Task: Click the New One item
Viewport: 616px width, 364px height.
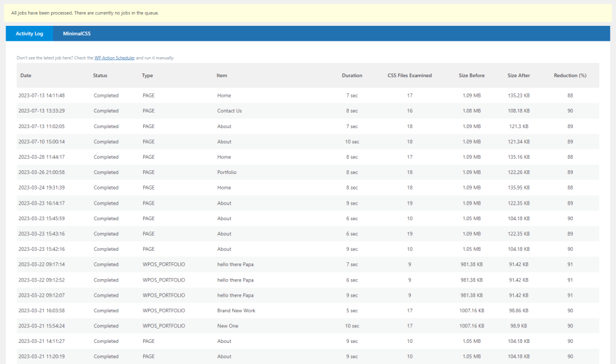Action: (227, 326)
